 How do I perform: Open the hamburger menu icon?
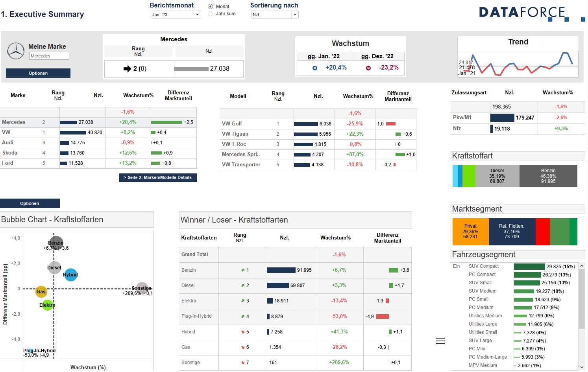pyautogui.click(x=440, y=341)
